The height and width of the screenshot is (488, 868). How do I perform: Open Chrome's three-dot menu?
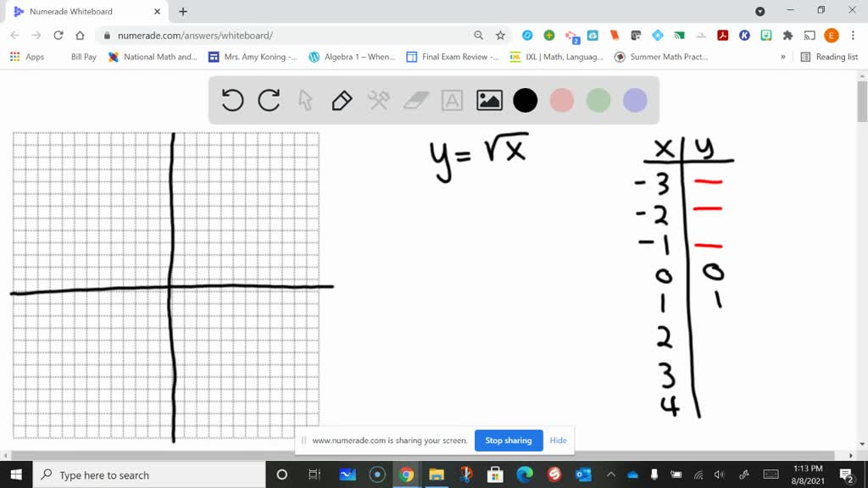coord(852,36)
